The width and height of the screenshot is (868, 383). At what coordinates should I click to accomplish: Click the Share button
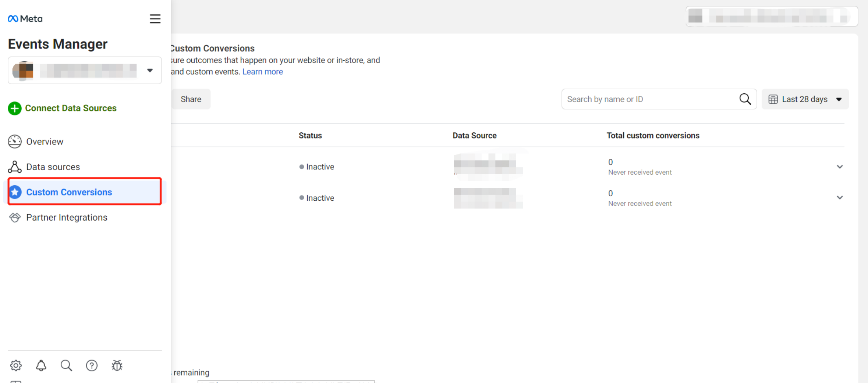(191, 99)
